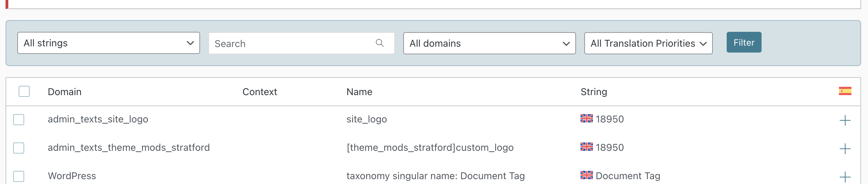Add translation for Document Tag string
This screenshot has width=868, height=184.
pos(845,177)
